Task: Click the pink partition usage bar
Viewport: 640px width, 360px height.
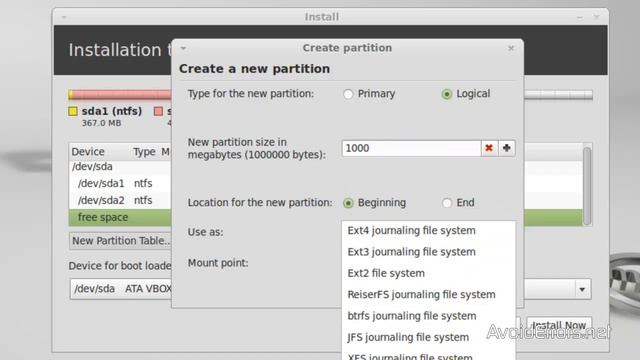Action: 122,95
